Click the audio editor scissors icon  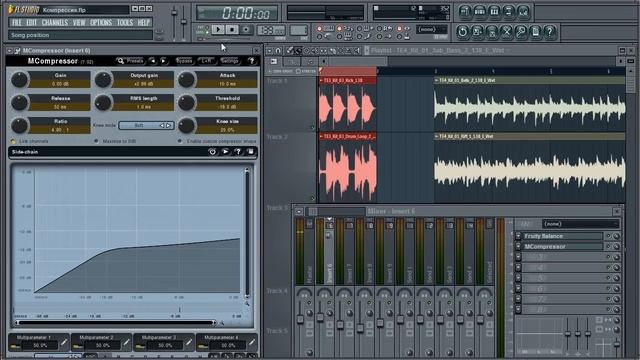[506, 31]
